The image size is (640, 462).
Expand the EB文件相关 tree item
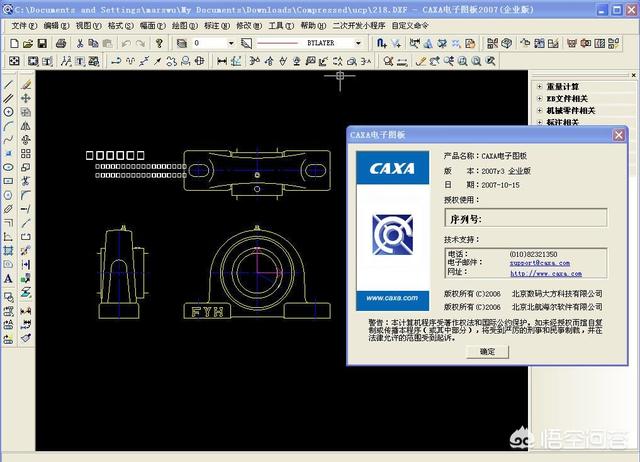tap(540, 98)
